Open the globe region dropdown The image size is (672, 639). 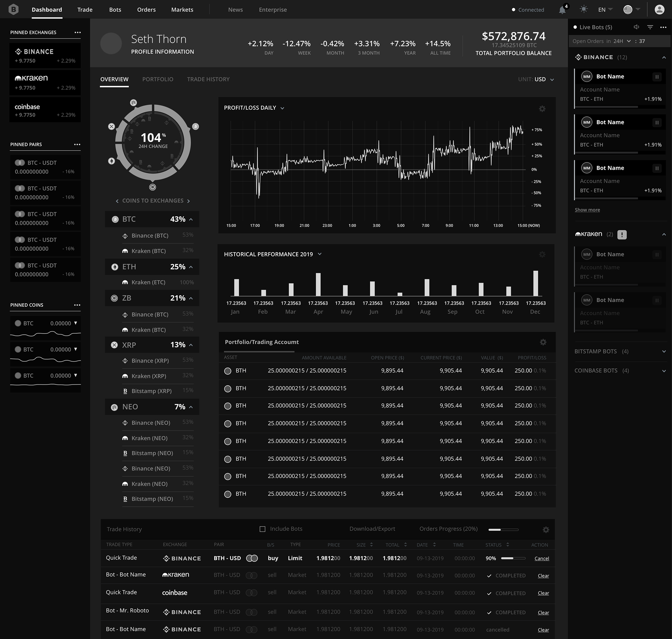632,9
